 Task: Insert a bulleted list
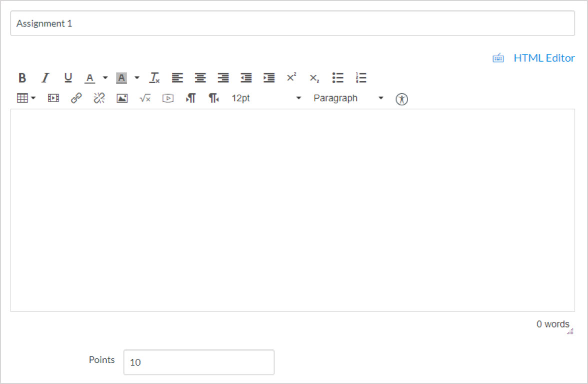click(x=338, y=78)
